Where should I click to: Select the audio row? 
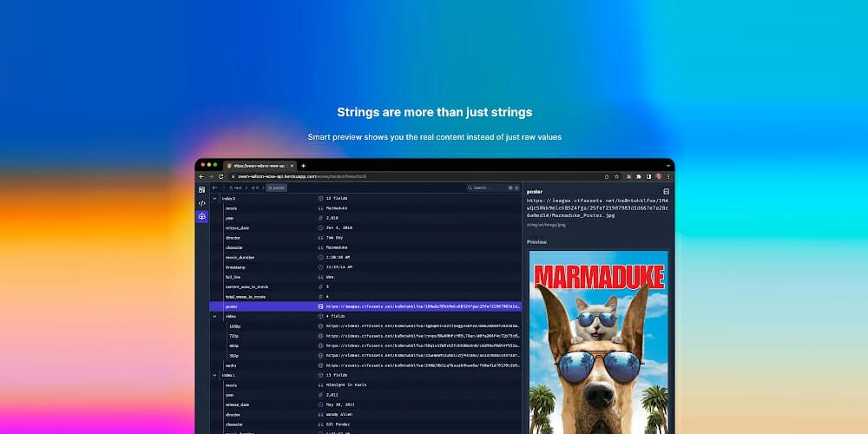click(366, 365)
